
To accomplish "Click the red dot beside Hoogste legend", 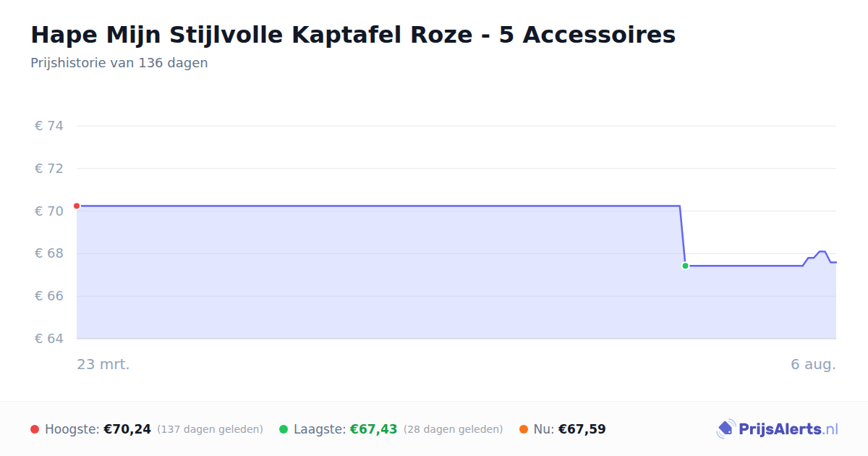I will [35, 429].
